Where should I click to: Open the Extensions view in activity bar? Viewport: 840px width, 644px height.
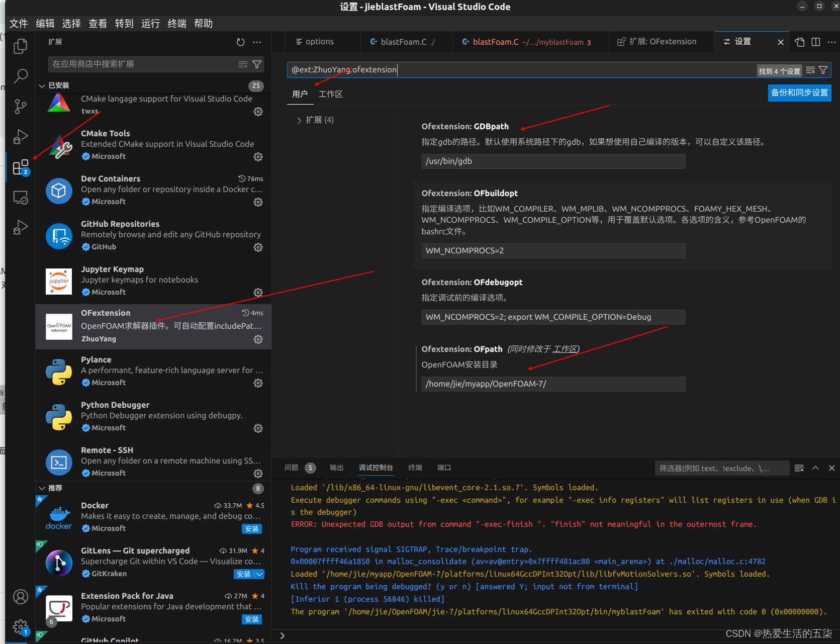pyautogui.click(x=21, y=166)
